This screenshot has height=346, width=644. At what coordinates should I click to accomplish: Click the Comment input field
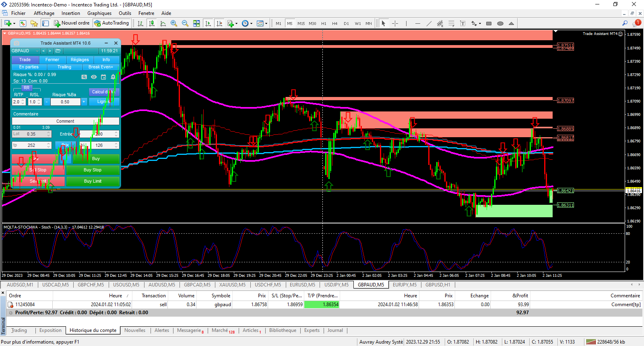pyautogui.click(x=65, y=121)
